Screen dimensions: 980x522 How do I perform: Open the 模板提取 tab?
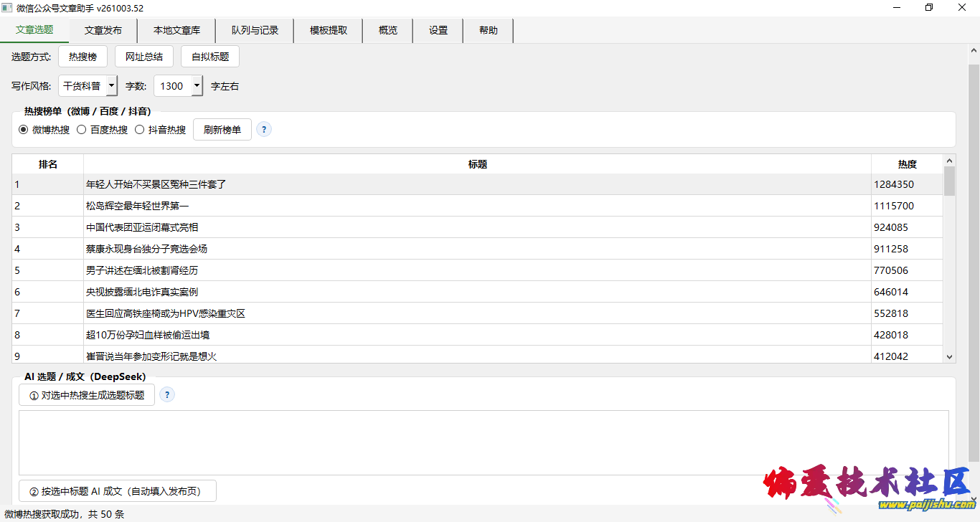tap(329, 31)
